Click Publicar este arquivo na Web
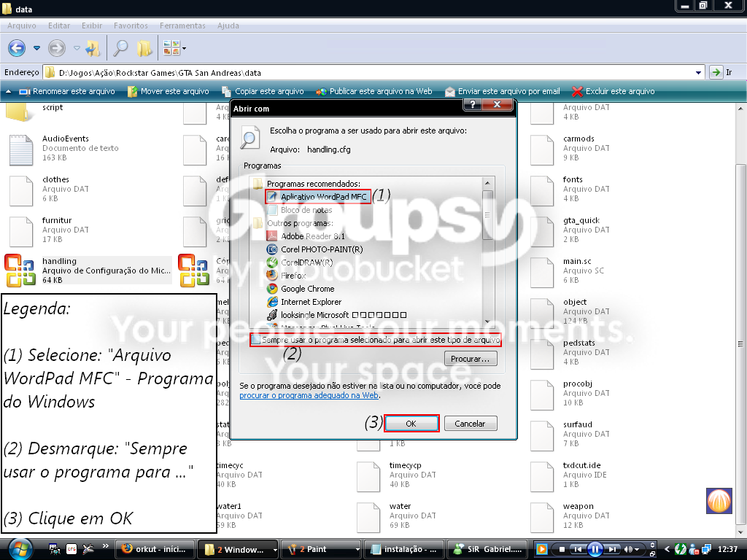 click(374, 91)
